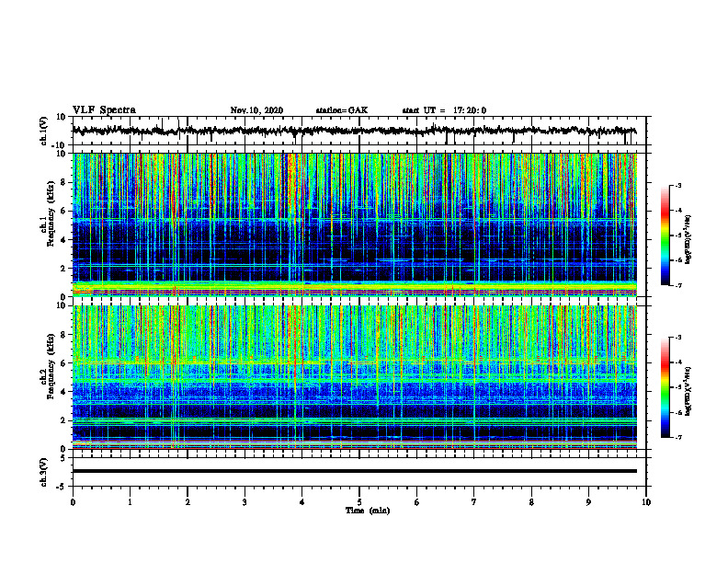The height and width of the screenshot is (563, 728).
Task: Click the 'start UT = 17:20:0' text
Action: tap(444, 110)
